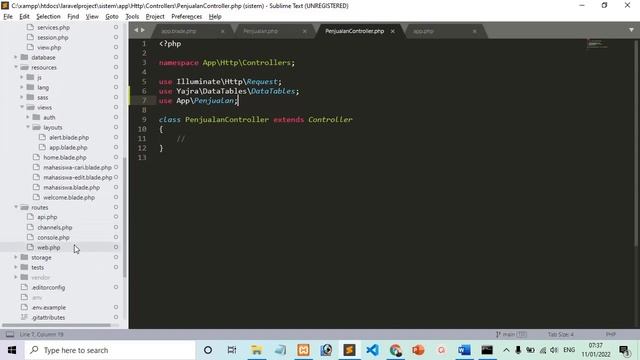Image resolution: width=640 pixels, height=360 pixels.
Task: Click the code minimap preview
Action: (x=597, y=44)
